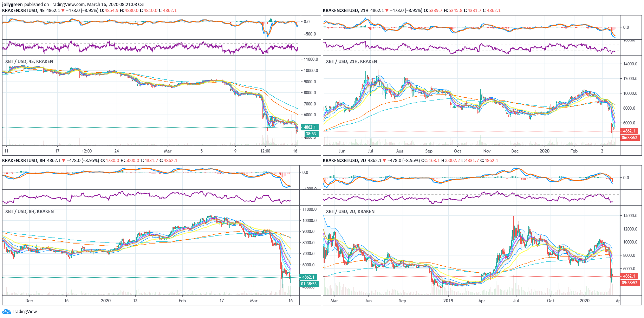
Task: Click the 09:38:53 countdown on 2D chart
Action: 630,283
